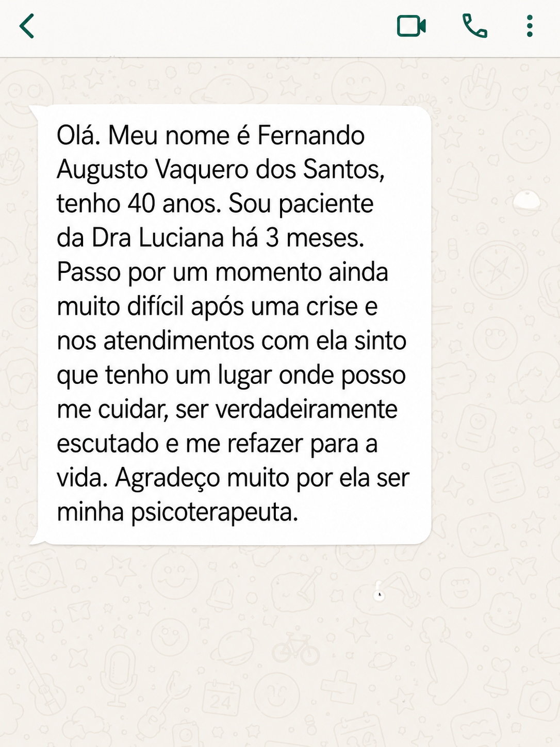Start a voice call via phone icon
The height and width of the screenshot is (747, 560).
[x=474, y=26]
